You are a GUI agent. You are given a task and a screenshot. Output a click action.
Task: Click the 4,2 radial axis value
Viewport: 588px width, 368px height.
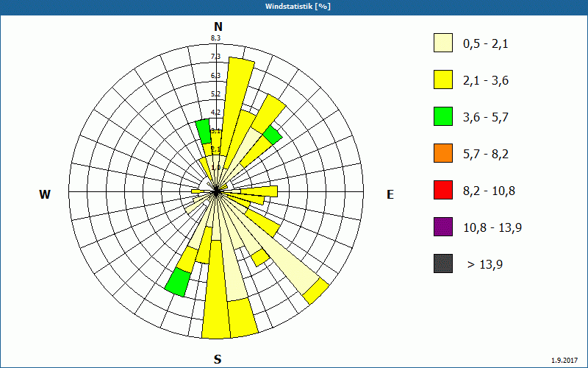(x=215, y=112)
